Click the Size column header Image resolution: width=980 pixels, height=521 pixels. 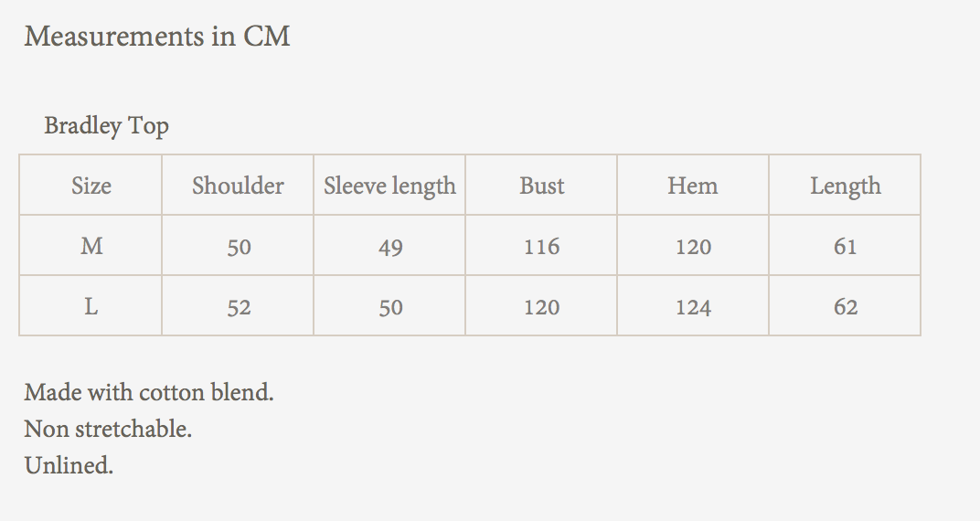[91, 186]
